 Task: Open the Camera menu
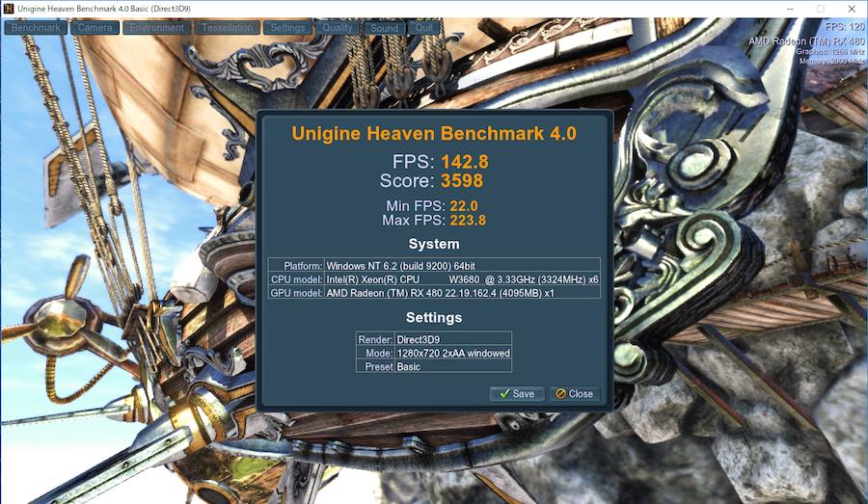95,27
